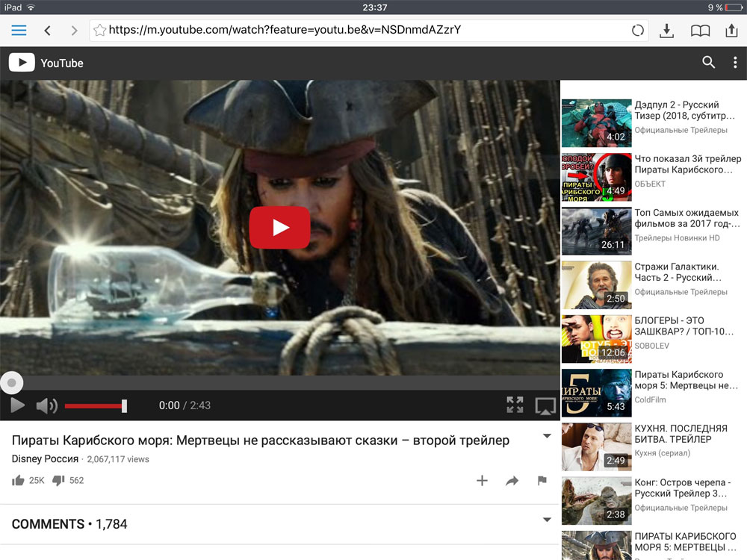
Task: Open the 26:11 Топ Самых ожидаемых thumbnail
Action: (x=596, y=231)
